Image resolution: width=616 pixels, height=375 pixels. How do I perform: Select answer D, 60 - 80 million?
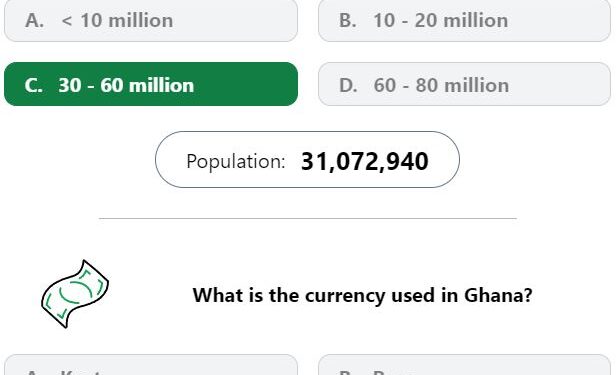point(464,84)
